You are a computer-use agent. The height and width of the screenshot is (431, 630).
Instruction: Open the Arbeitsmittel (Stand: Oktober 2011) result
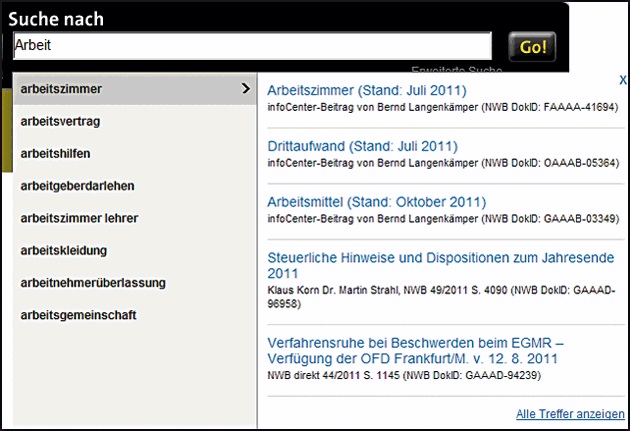tap(377, 202)
